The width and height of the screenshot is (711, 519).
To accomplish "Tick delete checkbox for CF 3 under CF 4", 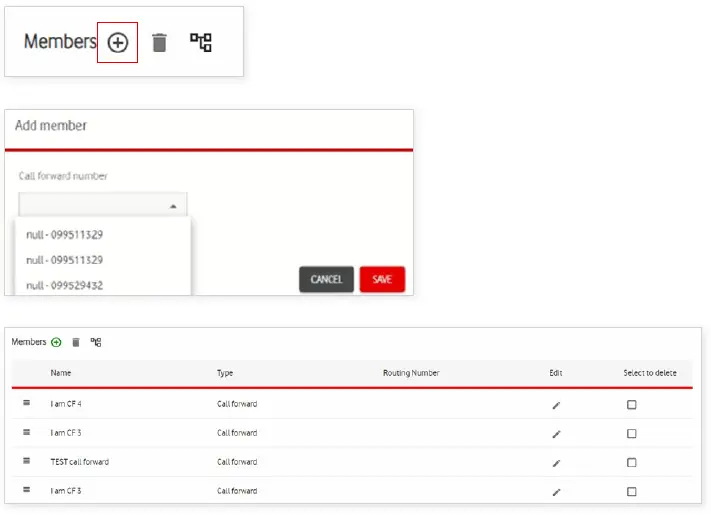I will (x=632, y=433).
